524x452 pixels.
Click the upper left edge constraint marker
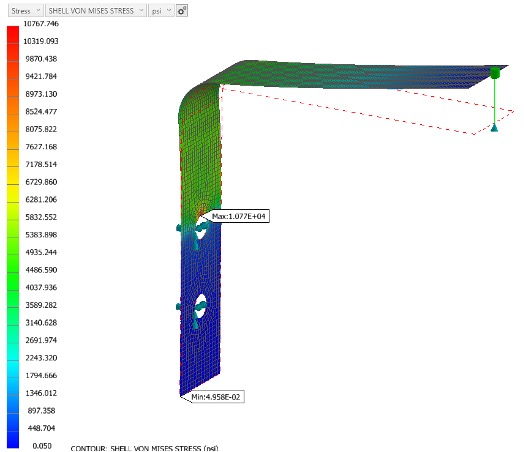click(x=179, y=228)
